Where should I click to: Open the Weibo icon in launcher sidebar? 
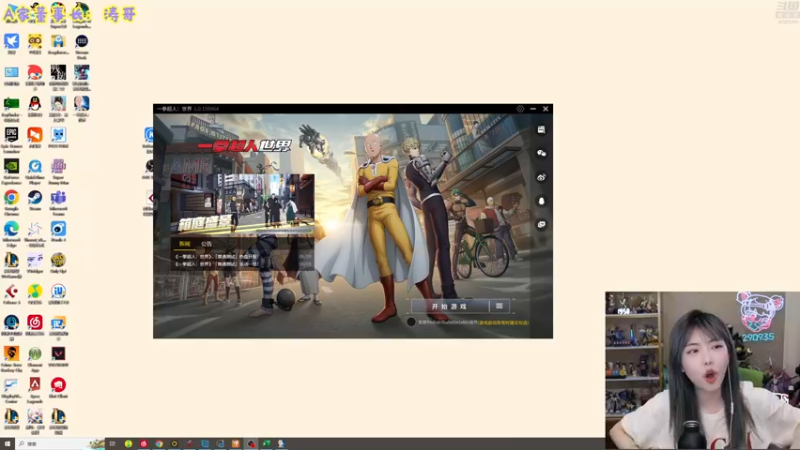541,177
